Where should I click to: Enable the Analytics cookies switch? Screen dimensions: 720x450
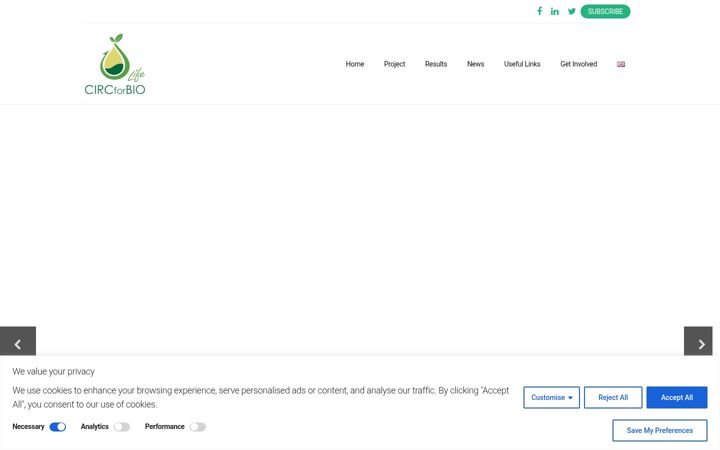pyautogui.click(x=122, y=427)
